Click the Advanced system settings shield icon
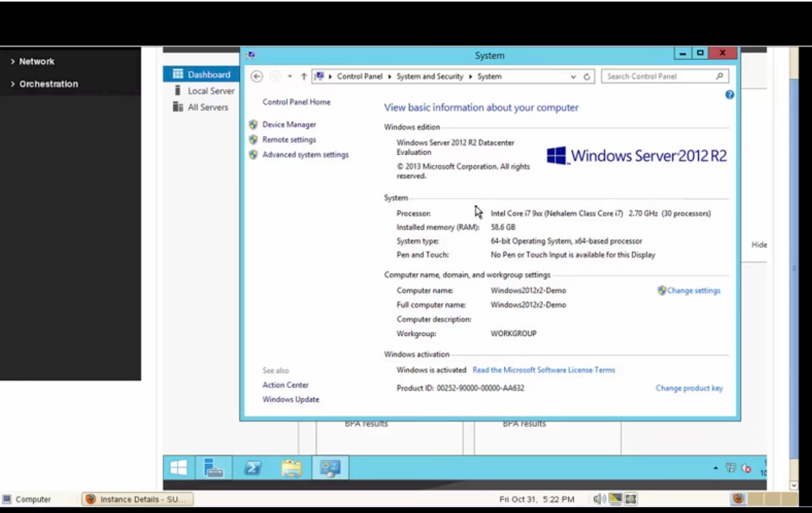Viewport: 812px width, 513px height. (253, 155)
